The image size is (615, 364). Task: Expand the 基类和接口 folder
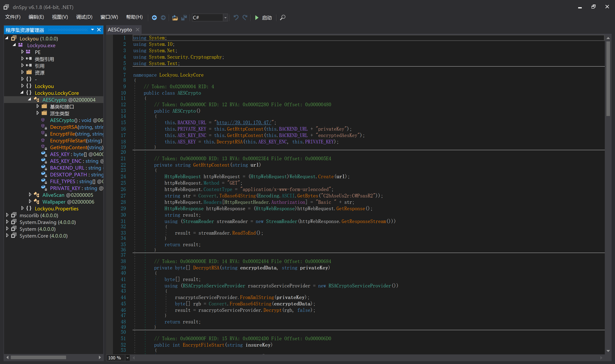38,106
